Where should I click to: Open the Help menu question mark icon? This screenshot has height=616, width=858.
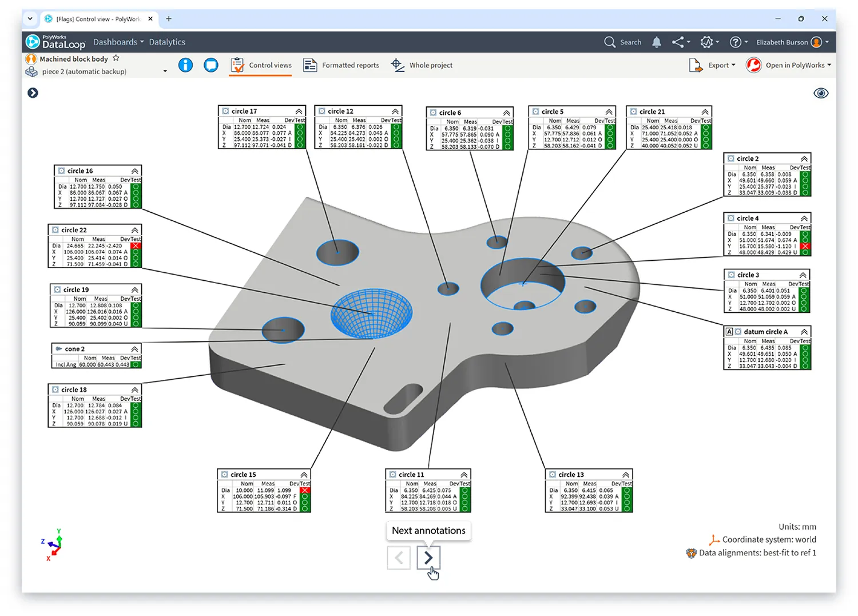[735, 42]
